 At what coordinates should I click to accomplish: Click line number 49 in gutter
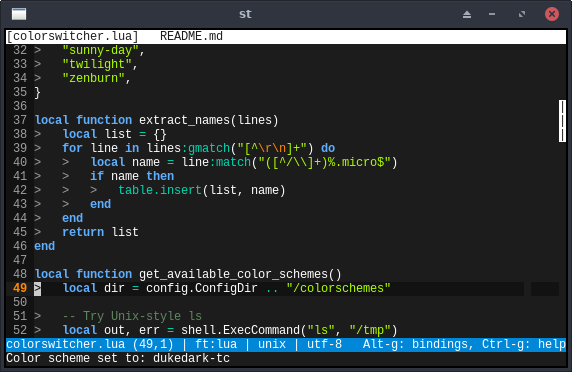[x=20, y=288]
